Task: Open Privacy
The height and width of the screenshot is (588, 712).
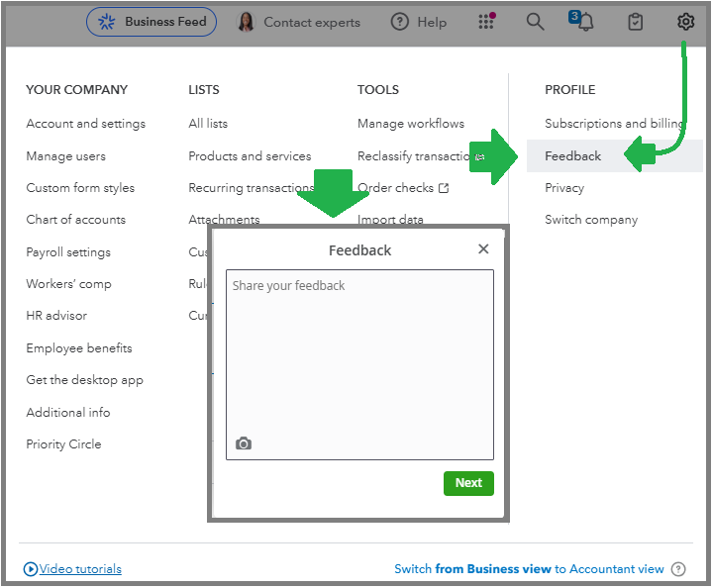Action: pyautogui.click(x=564, y=187)
